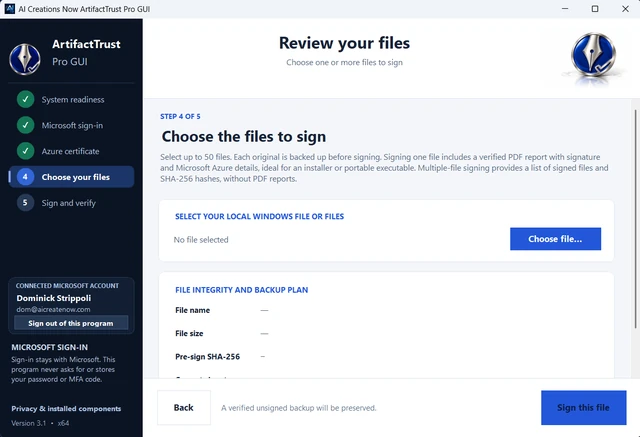Go to the Microsoft sign-in step
Image resolution: width=640 pixels, height=437 pixels.
[71, 125]
